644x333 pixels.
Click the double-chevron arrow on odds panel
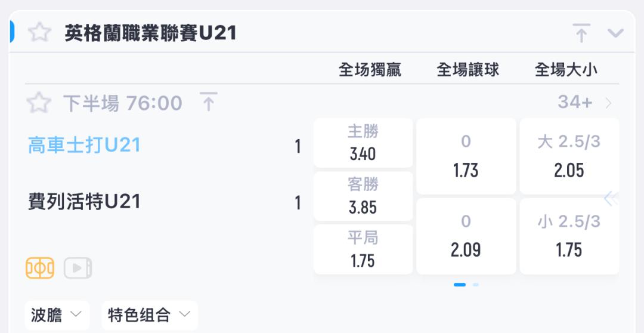tap(611, 199)
